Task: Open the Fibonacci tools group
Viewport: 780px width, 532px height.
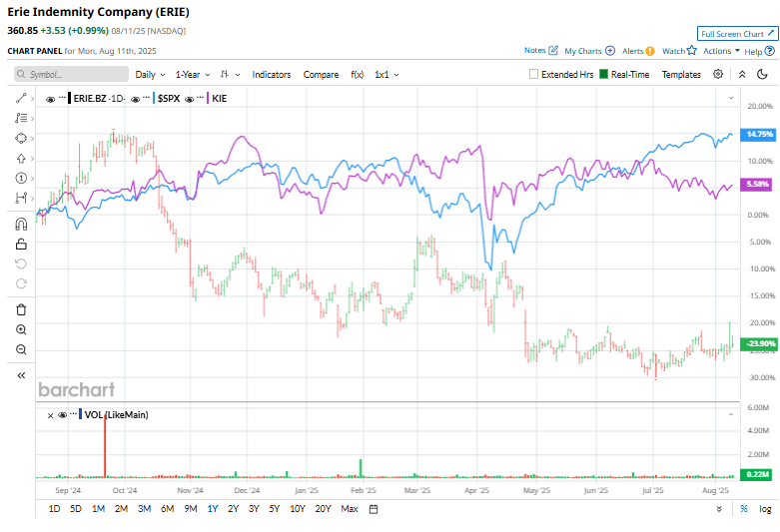Action: click(21, 119)
